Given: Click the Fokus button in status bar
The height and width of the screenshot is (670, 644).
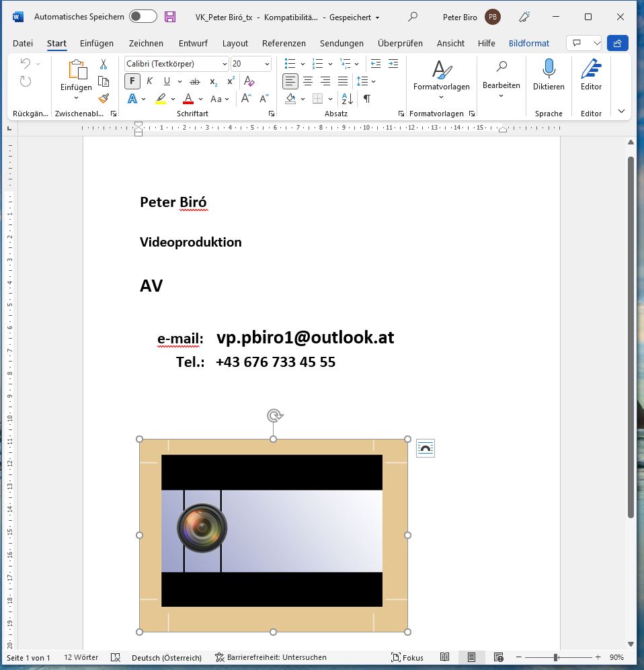Looking at the screenshot, I should tap(407, 657).
